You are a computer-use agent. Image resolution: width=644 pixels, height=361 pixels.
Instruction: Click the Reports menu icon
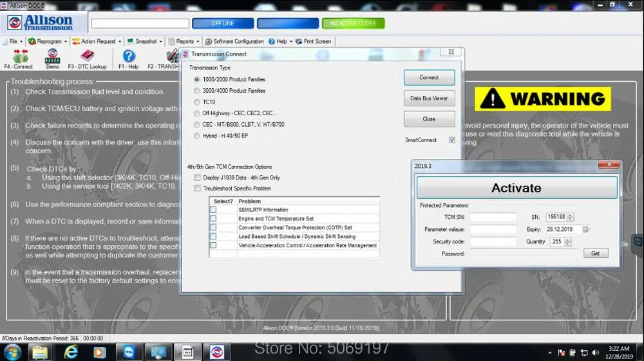[x=171, y=41]
